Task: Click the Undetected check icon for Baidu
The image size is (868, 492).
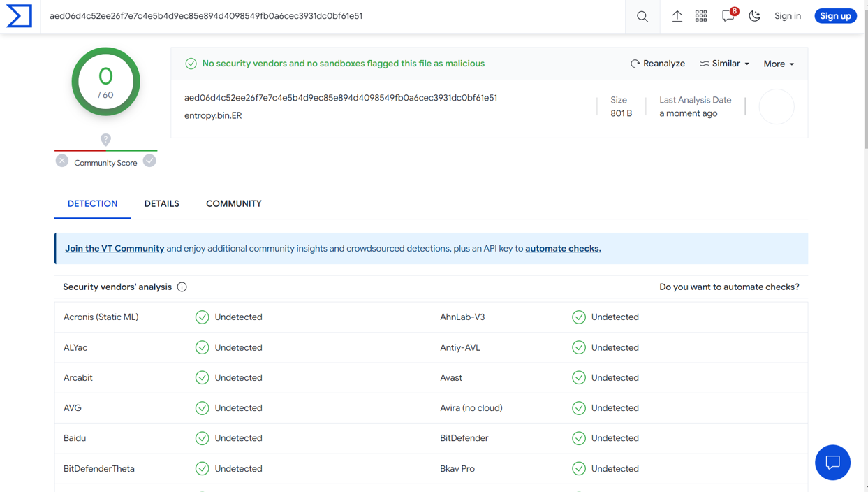Action: [202, 438]
